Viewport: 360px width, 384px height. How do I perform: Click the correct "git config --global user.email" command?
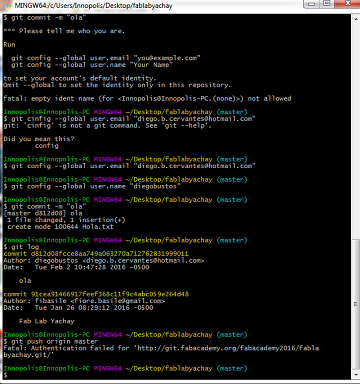click(129, 166)
